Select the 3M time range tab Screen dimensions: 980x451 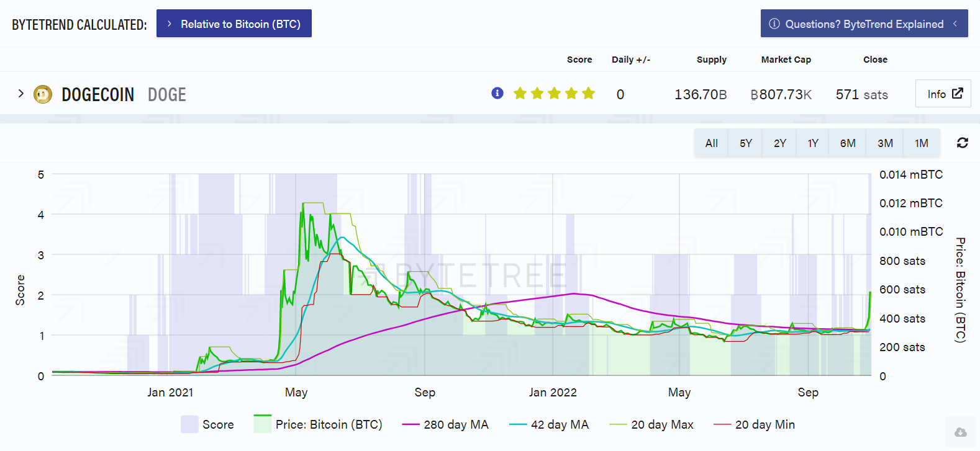[885, 143]
